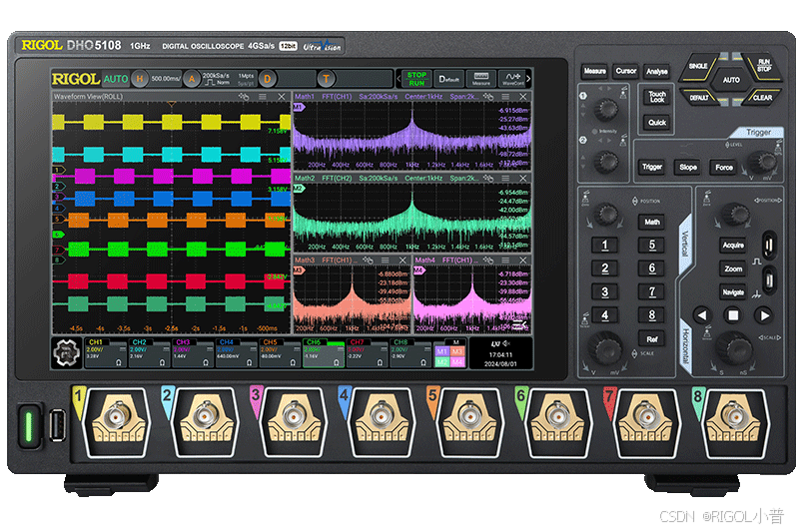
Task: Push the green power button
Action: coord(29,426)
